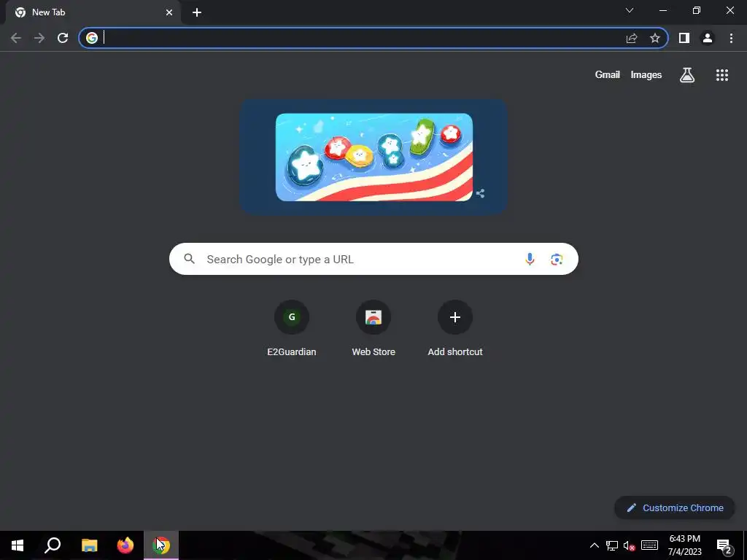Close the New Tab tab

click(169, 12)
